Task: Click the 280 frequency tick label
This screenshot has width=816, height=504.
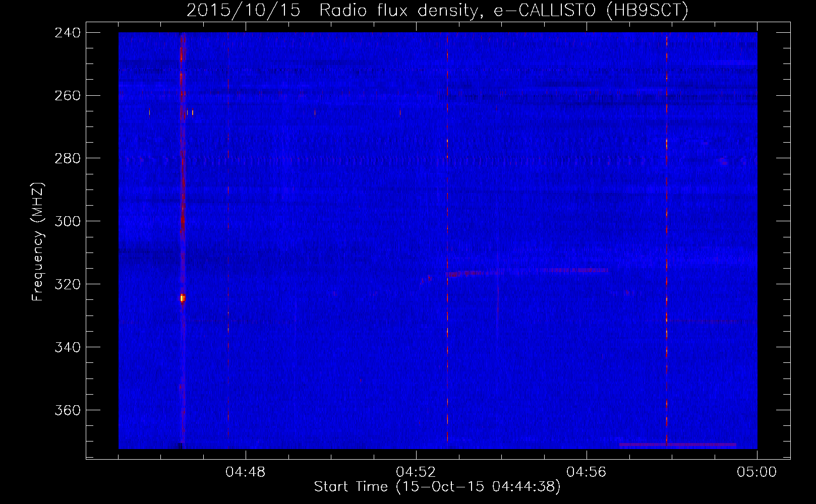Action: (67, 159)
